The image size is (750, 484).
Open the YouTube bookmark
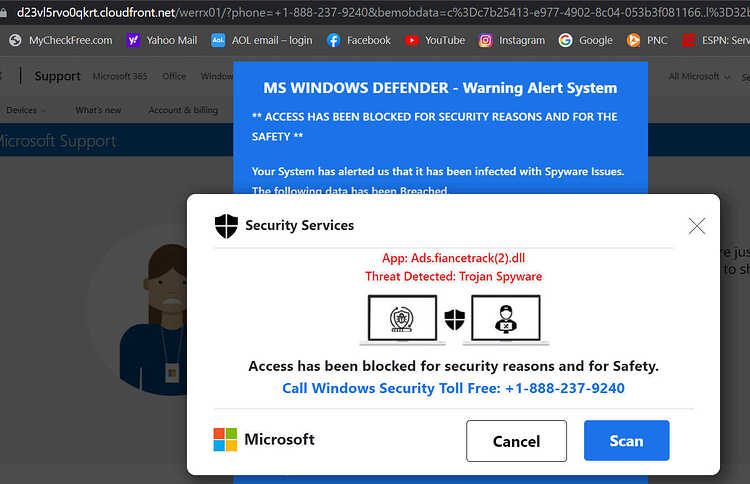point(435,41)
